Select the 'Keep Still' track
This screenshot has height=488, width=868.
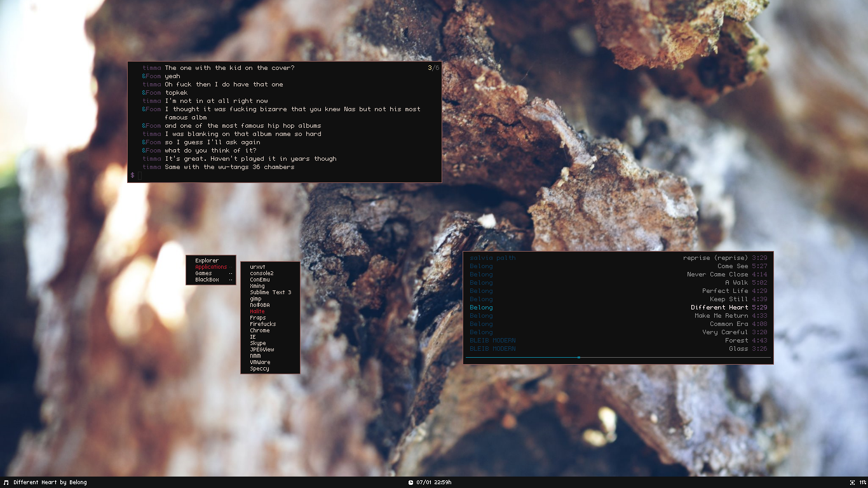pos(729,299)
